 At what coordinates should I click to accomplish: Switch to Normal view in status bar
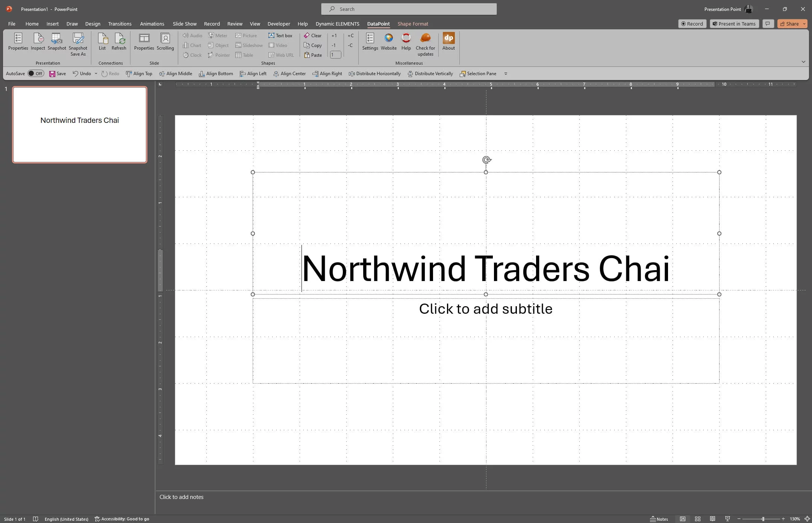pos(682,519)
